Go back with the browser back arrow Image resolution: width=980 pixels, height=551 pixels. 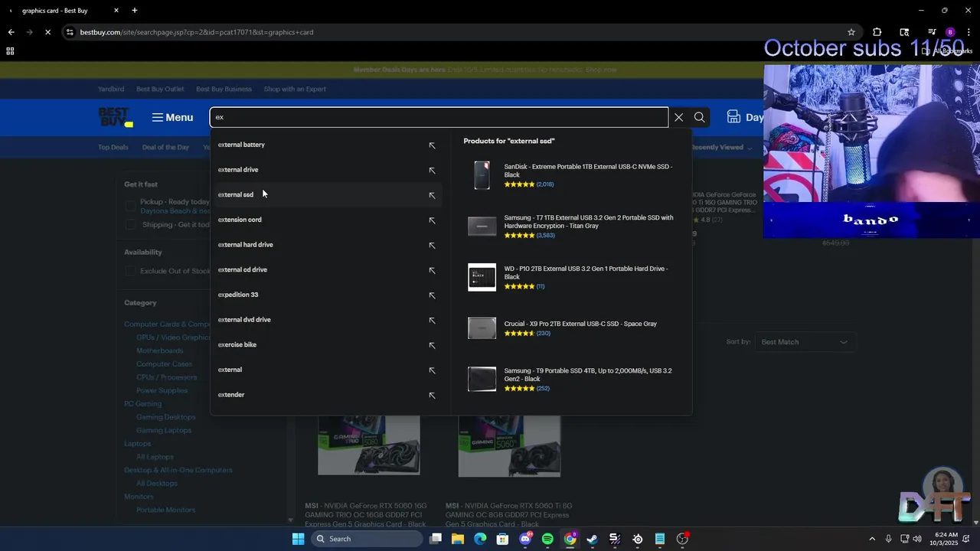point(11,32)
